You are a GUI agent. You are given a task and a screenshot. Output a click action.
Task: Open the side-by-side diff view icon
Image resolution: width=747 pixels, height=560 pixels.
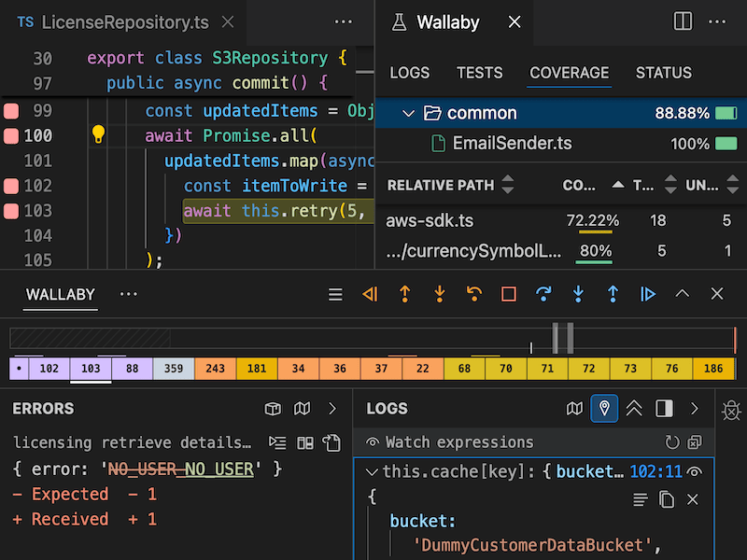pyautogui.click(x=305, y=443)
